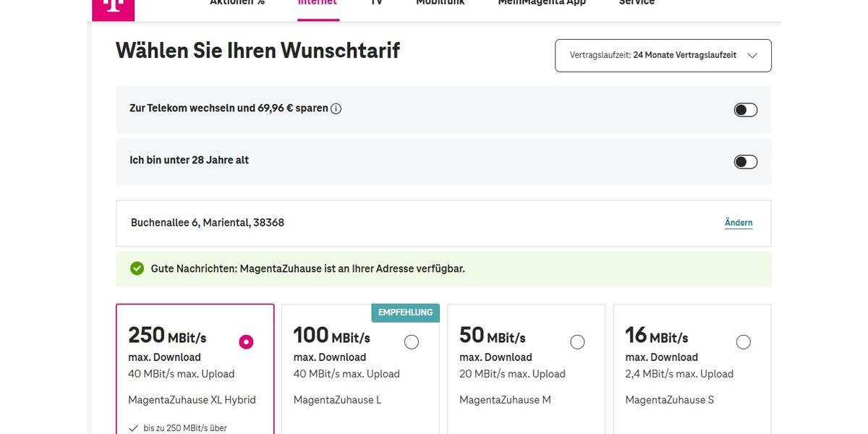This screenshot has width=868, height=434.
Task: Click 'Gute Nachrichten' availability message
Action: tap(307, 268)
